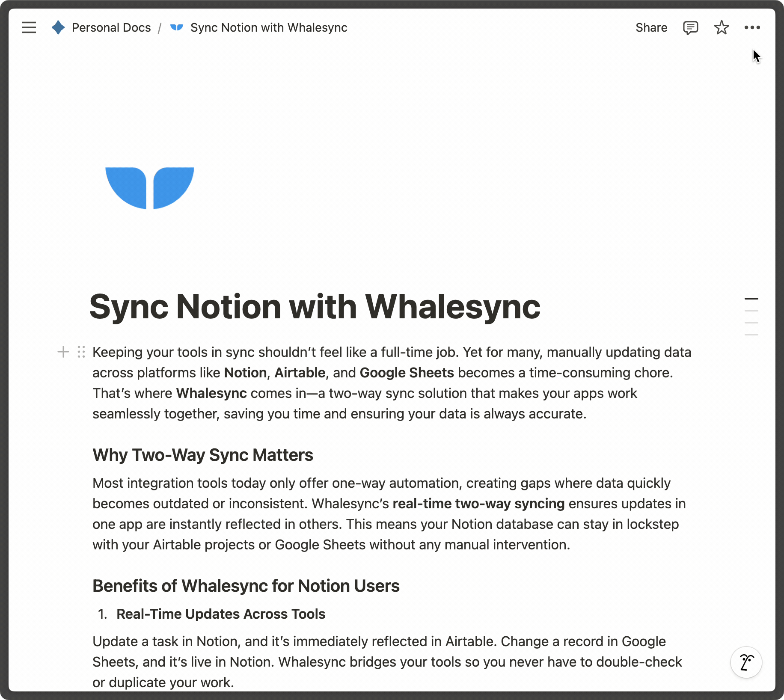
Task: Click the Personal Docs workspace icon
Action: coord(58,27)
